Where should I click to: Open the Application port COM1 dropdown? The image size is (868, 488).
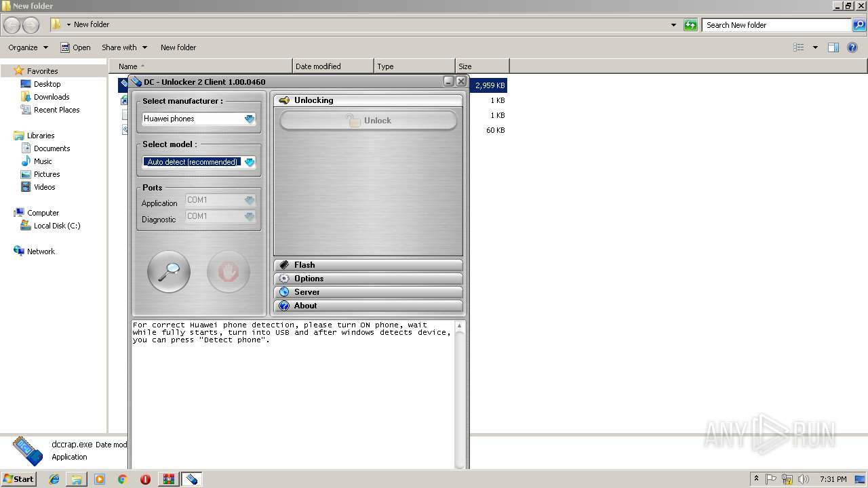220,200
